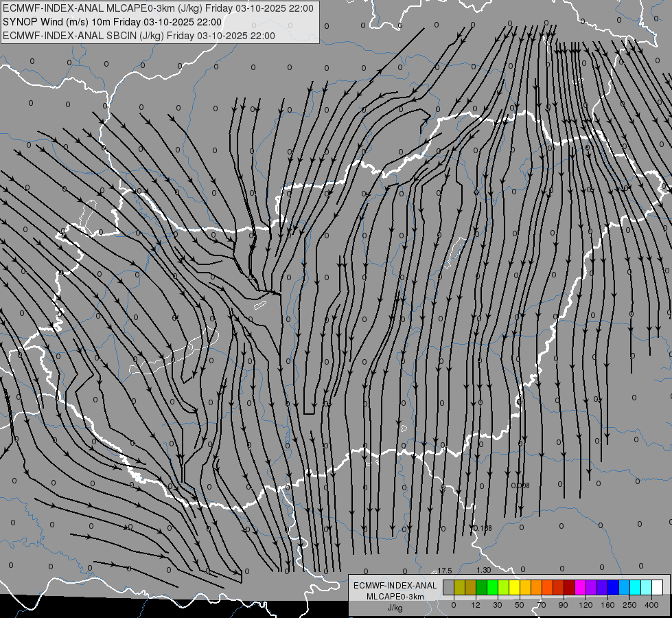Image resolution: width=672 pixels, height=618 pixels.
Task: Click the legend tick value 50
Action: (x=520, y=605)
